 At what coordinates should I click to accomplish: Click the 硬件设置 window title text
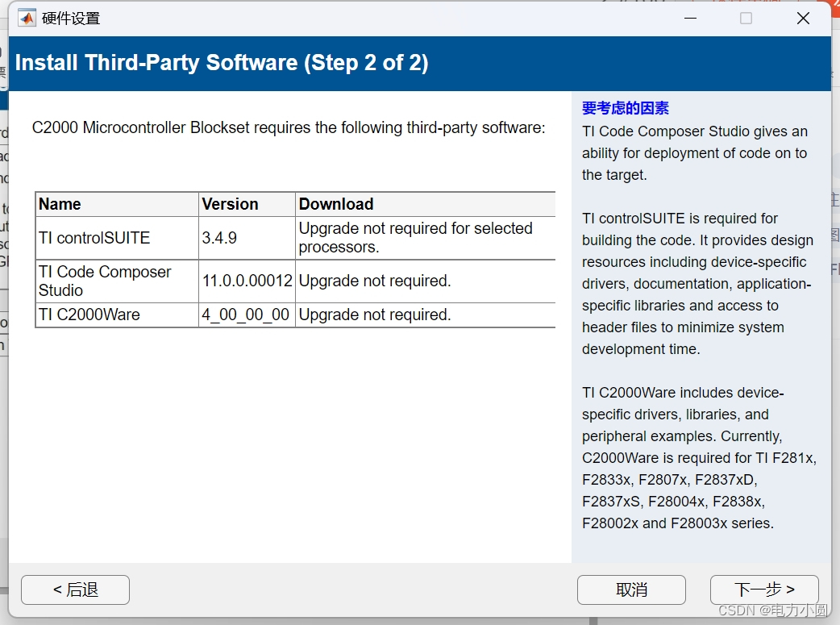click(71, 19)
